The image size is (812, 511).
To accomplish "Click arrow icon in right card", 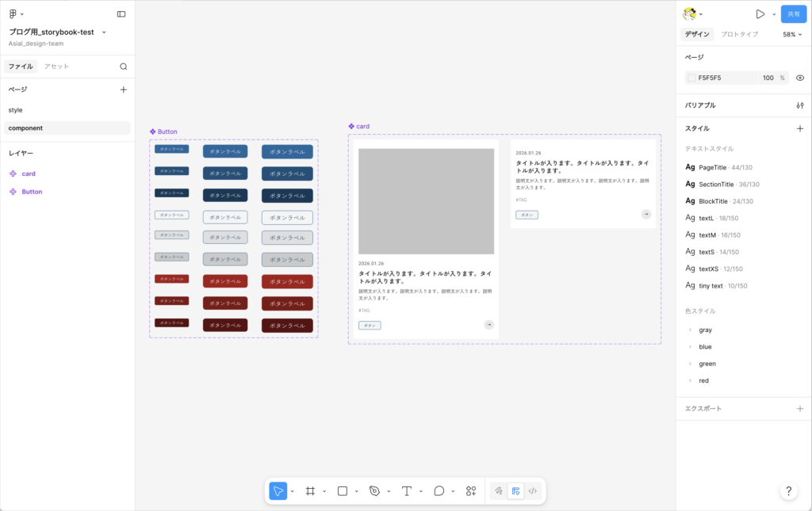I will 645,214.
